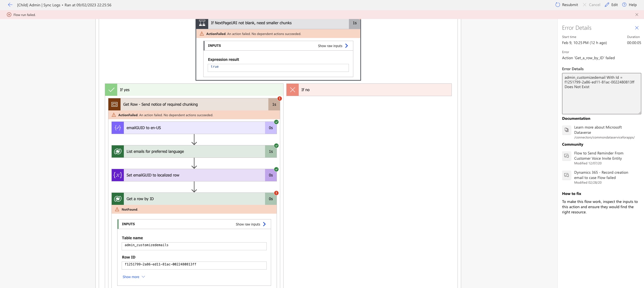Click the Resubmit icon to rerun flow
Image resolution: width=644 pixels, height=288 pixels.
point(557,5)
